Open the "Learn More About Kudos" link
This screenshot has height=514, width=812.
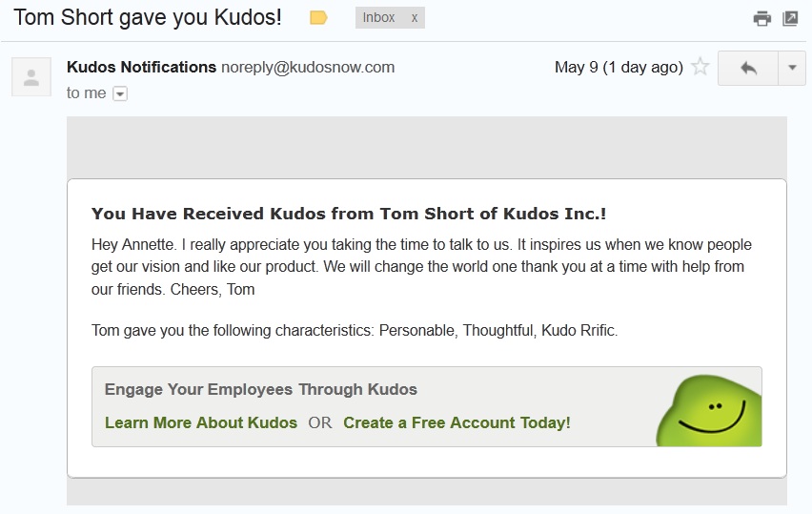(201, 422)
